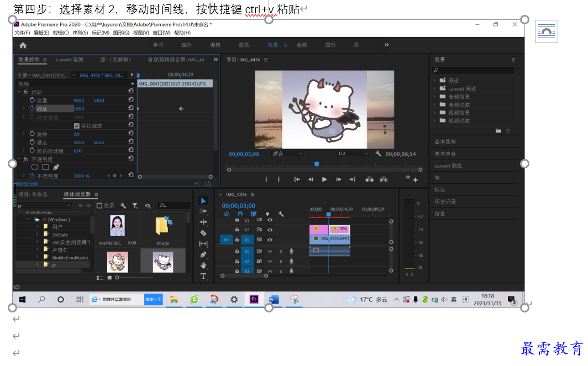Toggle lock on track V2
Screen dimensions: 588x366
[x=237, y=229]
